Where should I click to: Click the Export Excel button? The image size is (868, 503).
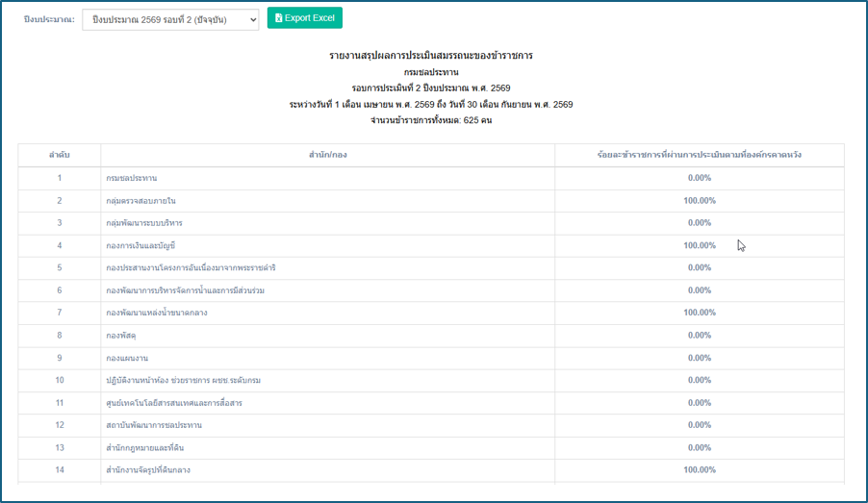click(x=304, y=17)
